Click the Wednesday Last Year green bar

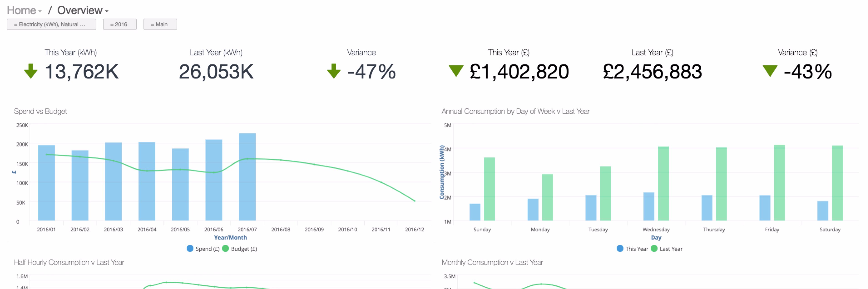point(663,184)
